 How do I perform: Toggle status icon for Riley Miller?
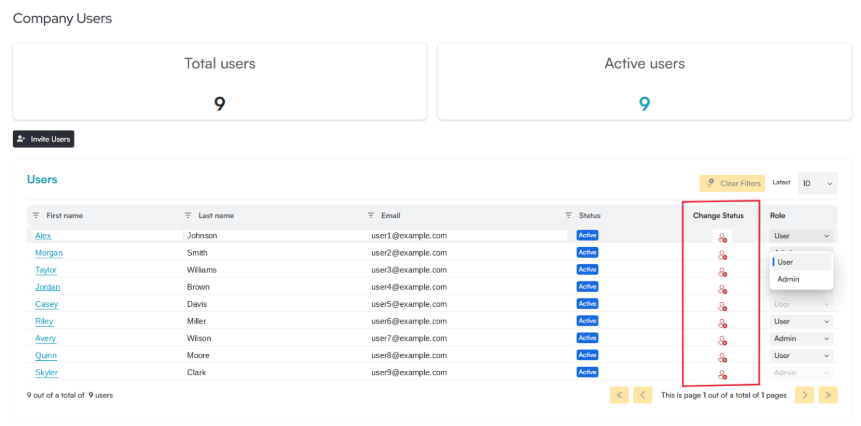pyautogui.click(x=722, y=323)
